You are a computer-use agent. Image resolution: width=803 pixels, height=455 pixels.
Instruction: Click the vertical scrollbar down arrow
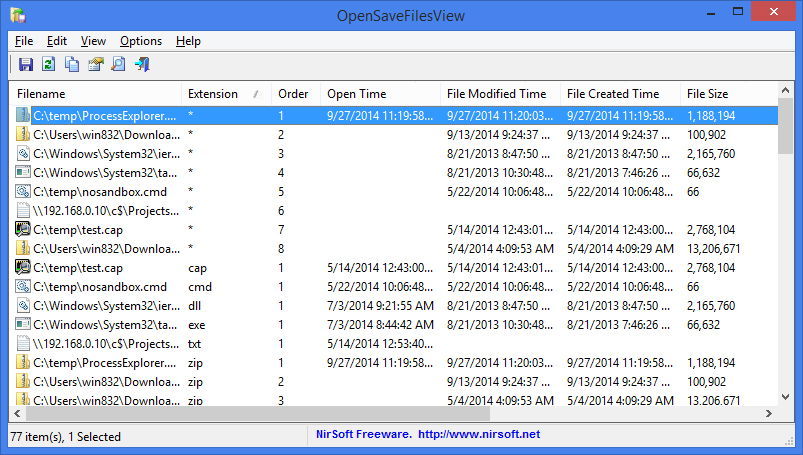pyautogui.click(x=786, y=397)
